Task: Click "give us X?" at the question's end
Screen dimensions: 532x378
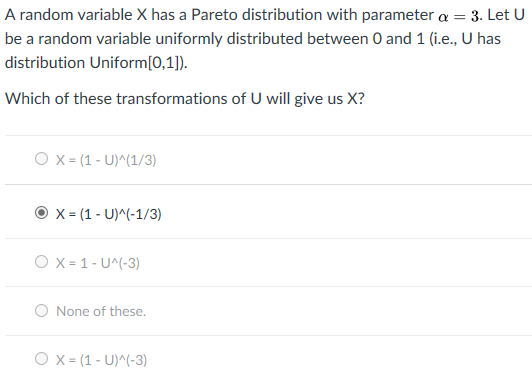Action: point(329,99)
